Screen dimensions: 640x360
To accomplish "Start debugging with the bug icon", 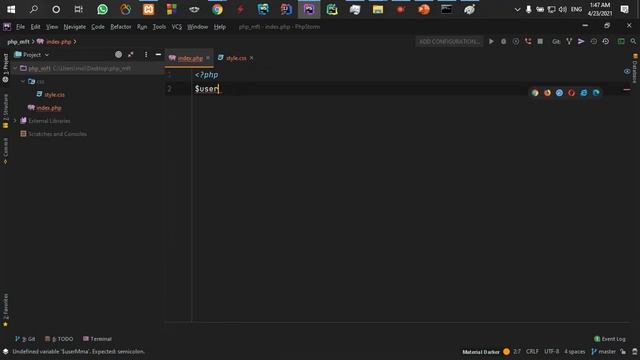I will point(504,42).
